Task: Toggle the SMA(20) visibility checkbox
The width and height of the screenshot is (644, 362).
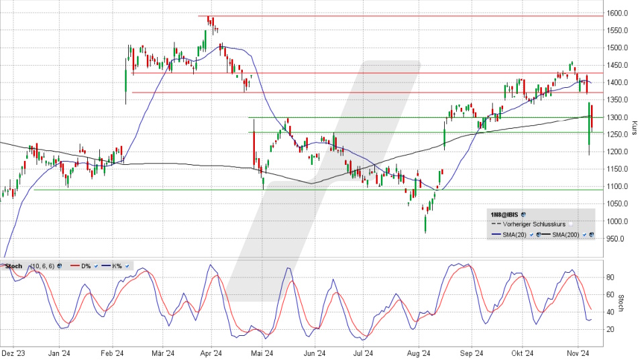Action: click(531, 235)
